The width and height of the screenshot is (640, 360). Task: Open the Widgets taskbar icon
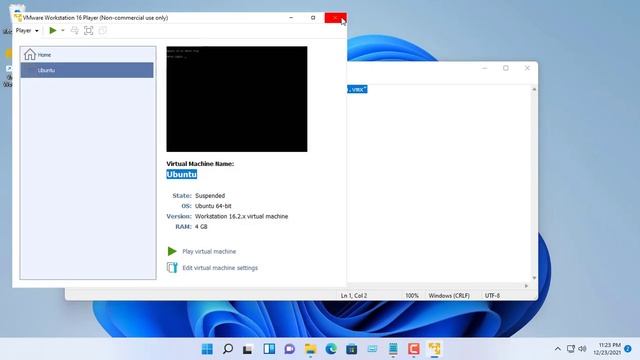click(269, 349)
